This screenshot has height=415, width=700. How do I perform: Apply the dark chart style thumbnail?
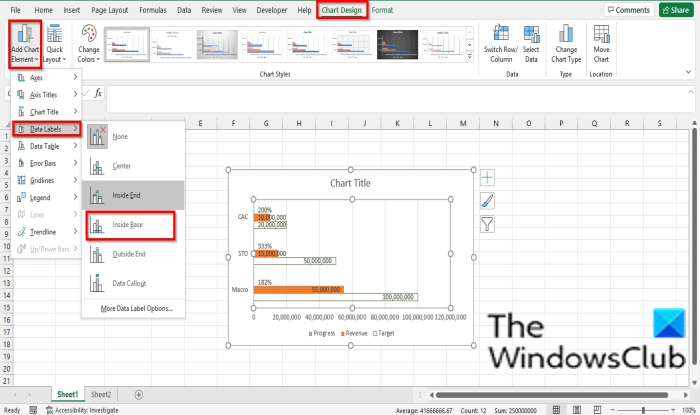pos(397,45)
